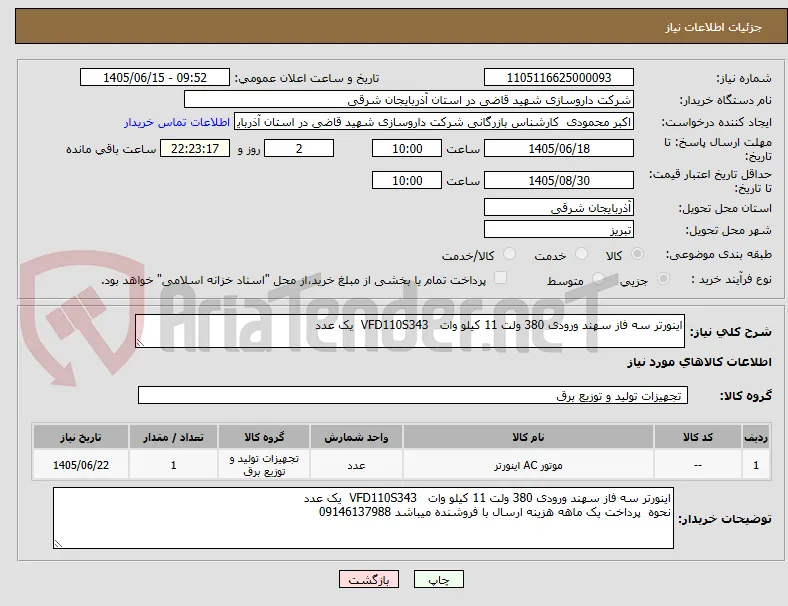The height and width of the screenshot is (606, 788).
Task: Click the buyer organization name field
Action: [x=409, y=99]
